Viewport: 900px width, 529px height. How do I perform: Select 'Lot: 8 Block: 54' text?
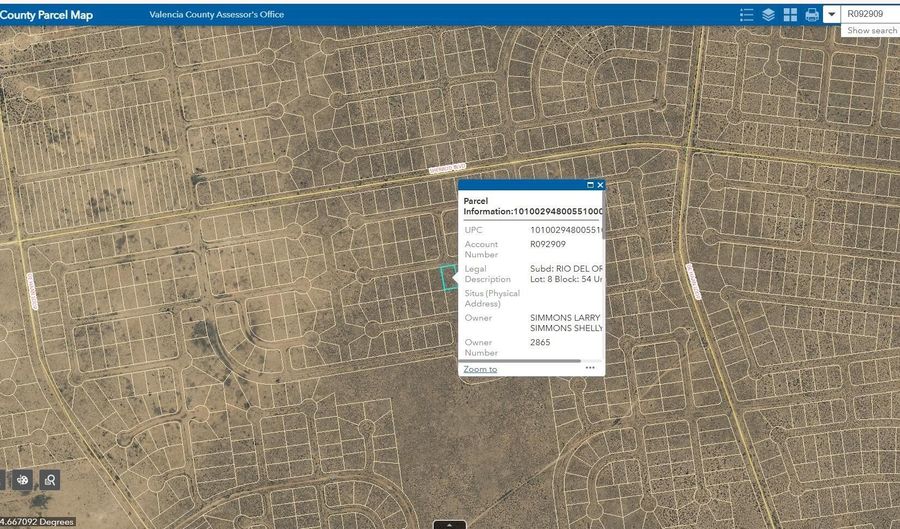560,279
